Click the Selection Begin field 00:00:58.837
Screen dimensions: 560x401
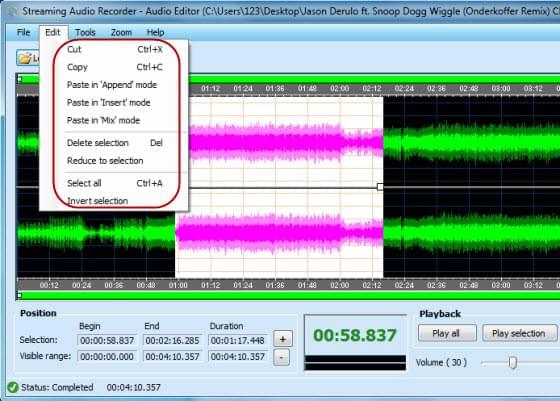pyautogui.click(x=107, y=340)
